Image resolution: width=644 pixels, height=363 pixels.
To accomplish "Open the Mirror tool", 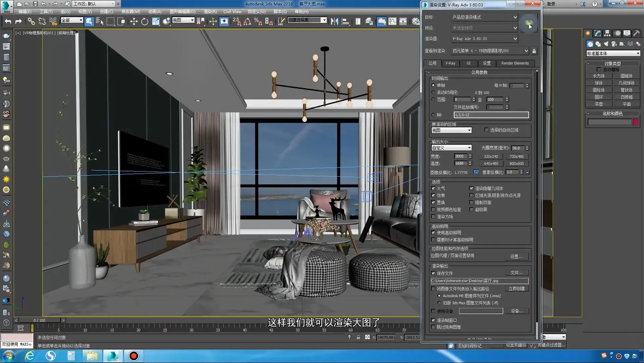I will click(334, 21).
